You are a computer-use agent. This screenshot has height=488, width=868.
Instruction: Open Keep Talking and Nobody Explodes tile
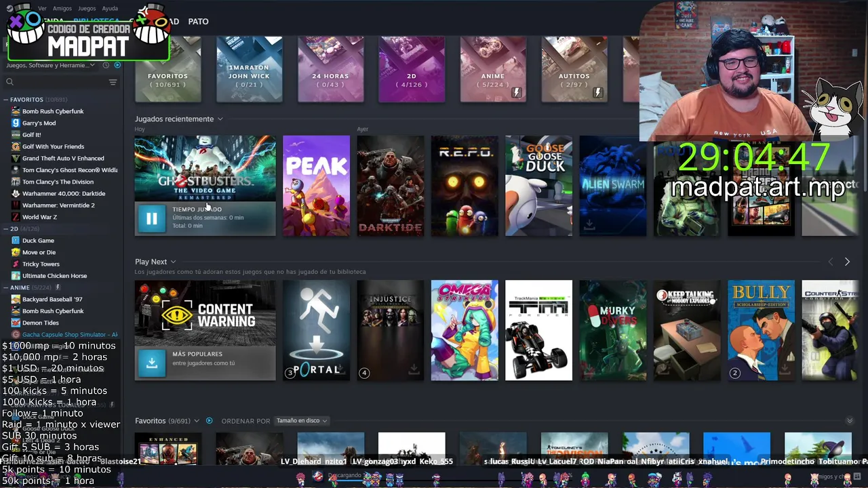[687, 331]
